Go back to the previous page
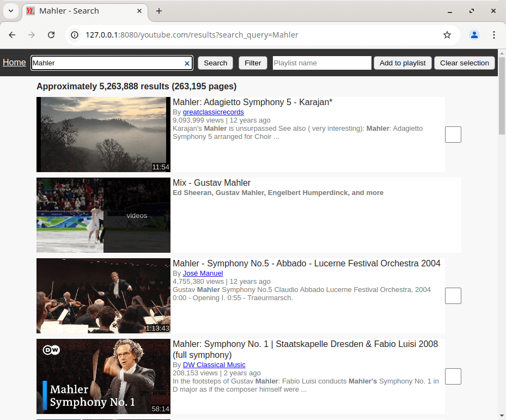This screenshot has width=506, height=420. pyautogui.click(x=13, y=35)
